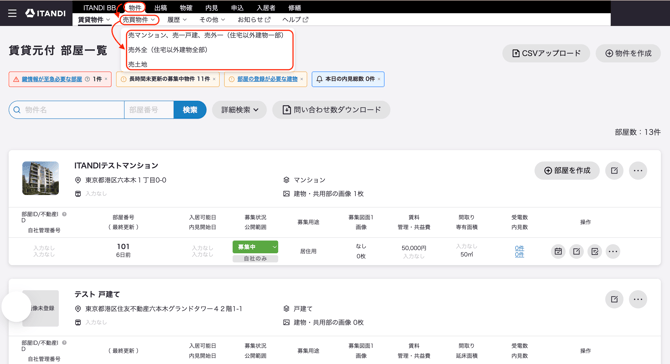670x364 pixels.
Task: Click the テスト 戸建て placeholder thumbnail
Action: (x=41, y=308)
